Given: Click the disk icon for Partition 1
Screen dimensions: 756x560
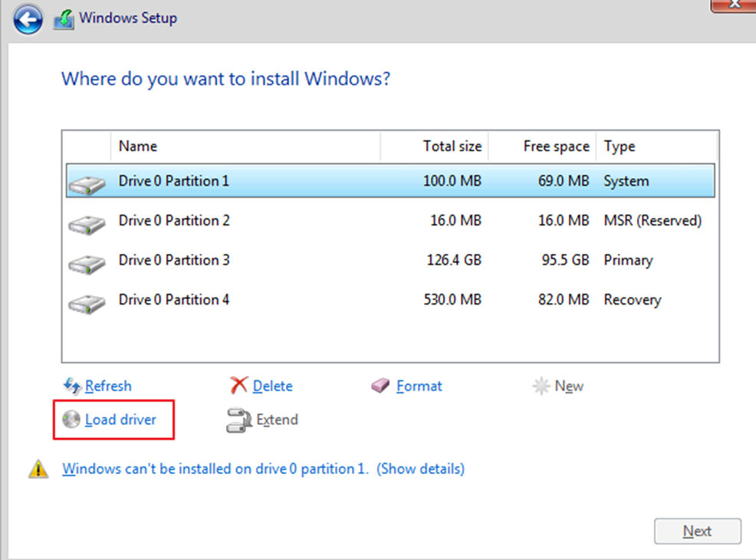Looking at the screenshot, I should click(x=87, y=185).
